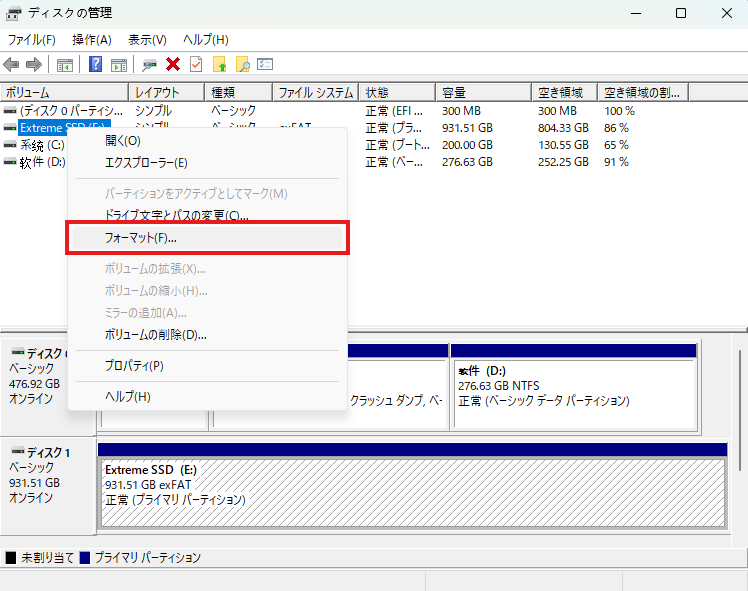
Task: Choose ボリュームの削除(D)... in context menu
Action: point(155,335)
